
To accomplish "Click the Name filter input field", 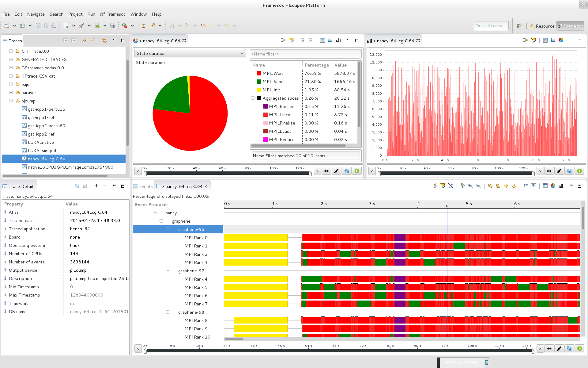I will tap(303, 53).
